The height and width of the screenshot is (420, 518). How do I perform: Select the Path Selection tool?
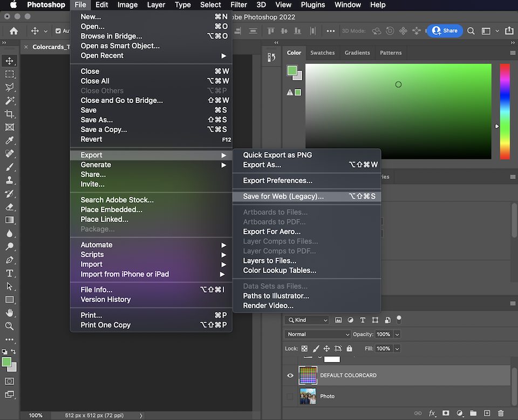(9, 286)
